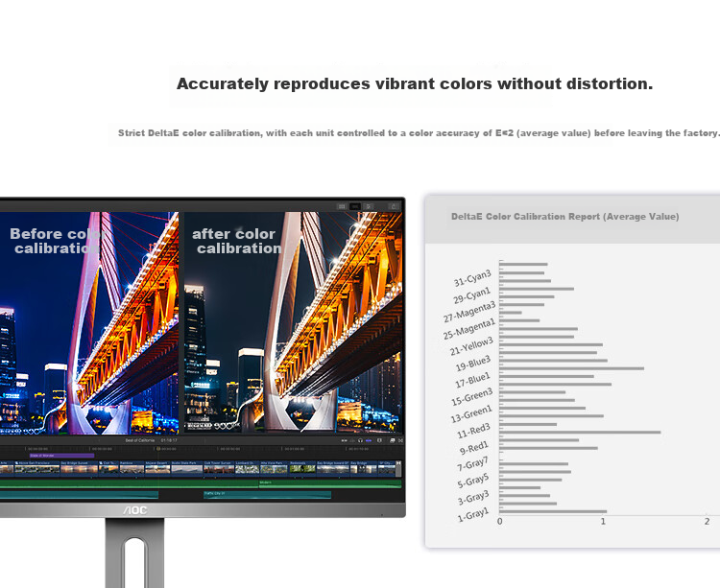Viewport: 720px width, 588px height.
Task: Toggle the inspector panel icon
Action: tap(369, 206)
